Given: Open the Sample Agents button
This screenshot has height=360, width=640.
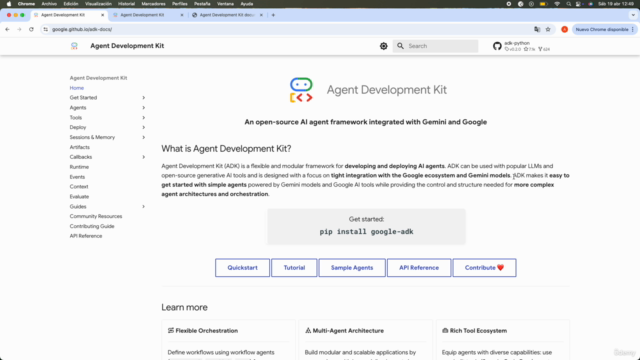Looking at the screenshot, I should point(352,268).
